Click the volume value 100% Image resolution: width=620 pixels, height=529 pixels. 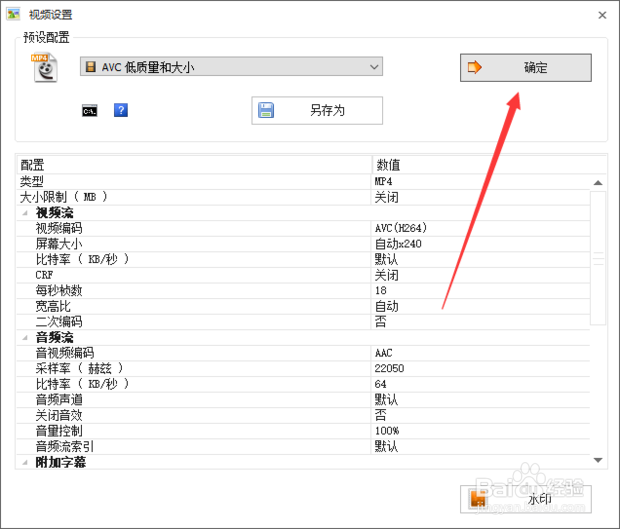[387, 431]
